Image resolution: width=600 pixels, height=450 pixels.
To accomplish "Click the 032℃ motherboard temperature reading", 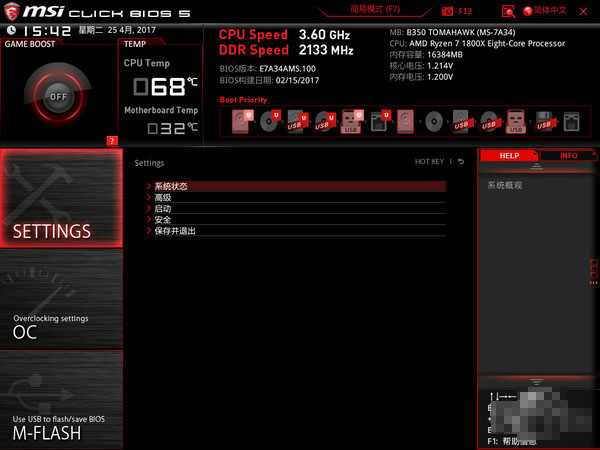I will click(x=173, y=128).
